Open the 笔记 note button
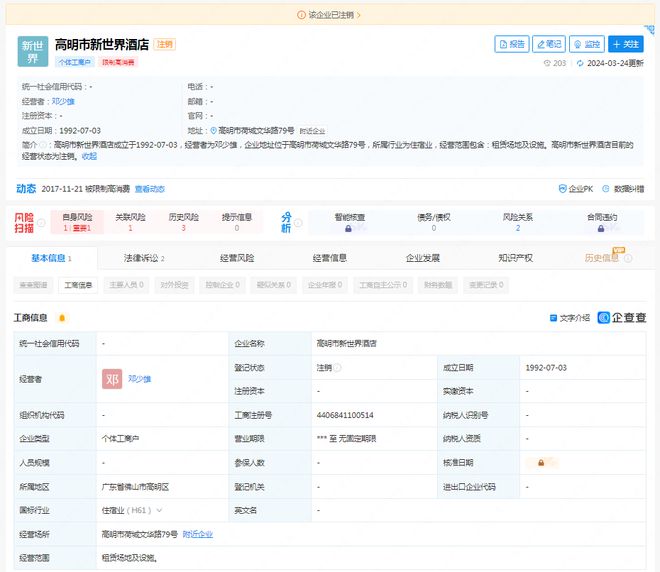The height and width of the screenshot is (572, 660). (549, 44)
